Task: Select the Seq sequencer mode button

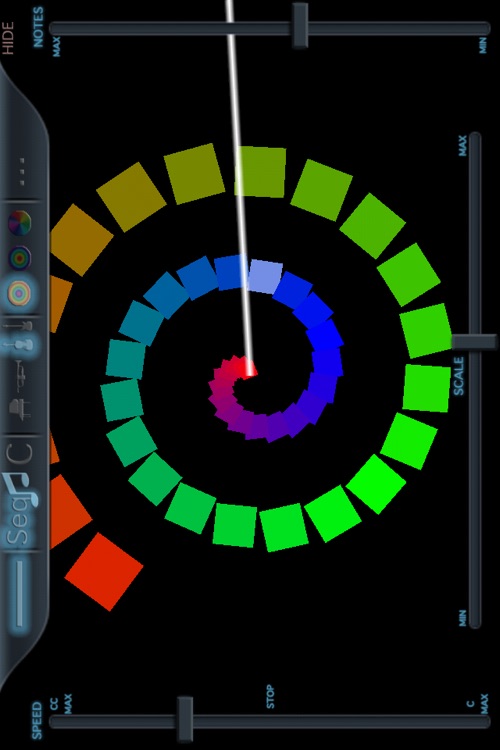Action: (20, 509)
